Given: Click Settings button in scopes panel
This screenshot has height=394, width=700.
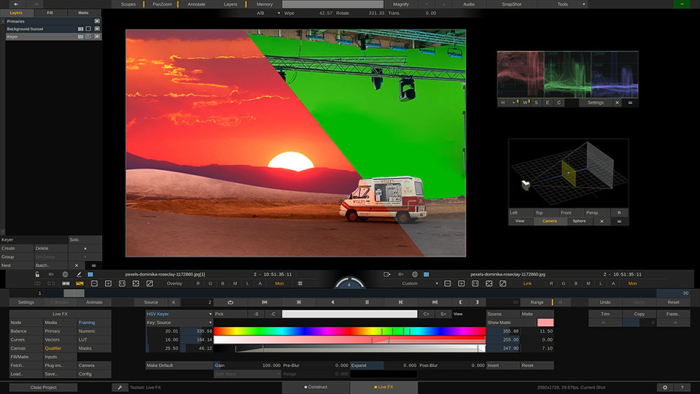Looking at the screenshot, I should tap(595, 103).
